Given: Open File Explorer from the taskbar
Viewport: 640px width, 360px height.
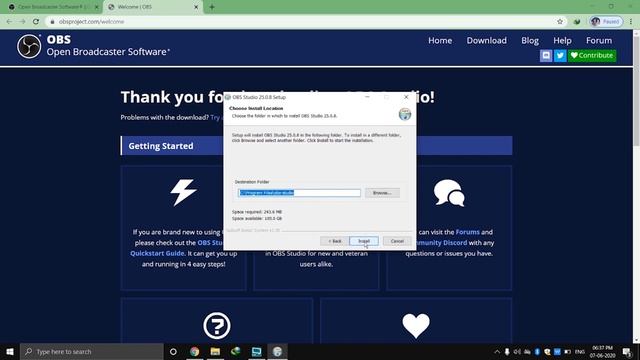Looking at the screenshot, I should click(215, 351).
